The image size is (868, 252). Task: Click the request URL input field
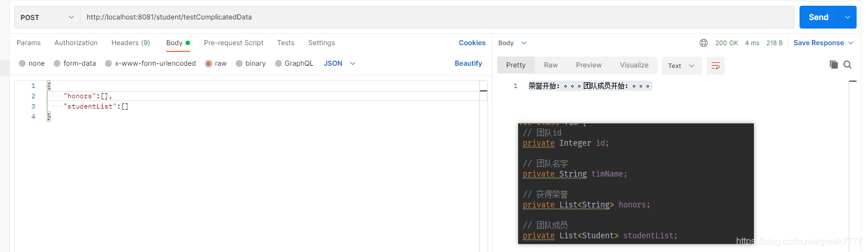coord(437,17)
